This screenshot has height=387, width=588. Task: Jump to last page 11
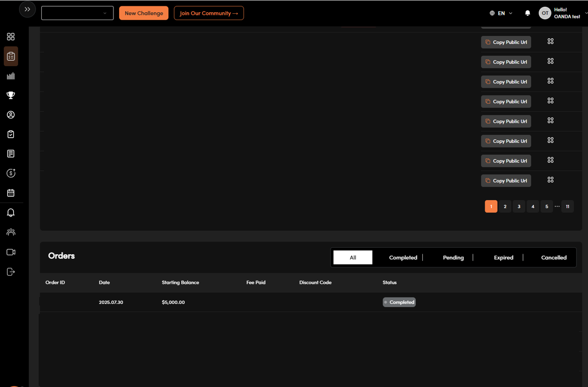[x=567, y=206]
